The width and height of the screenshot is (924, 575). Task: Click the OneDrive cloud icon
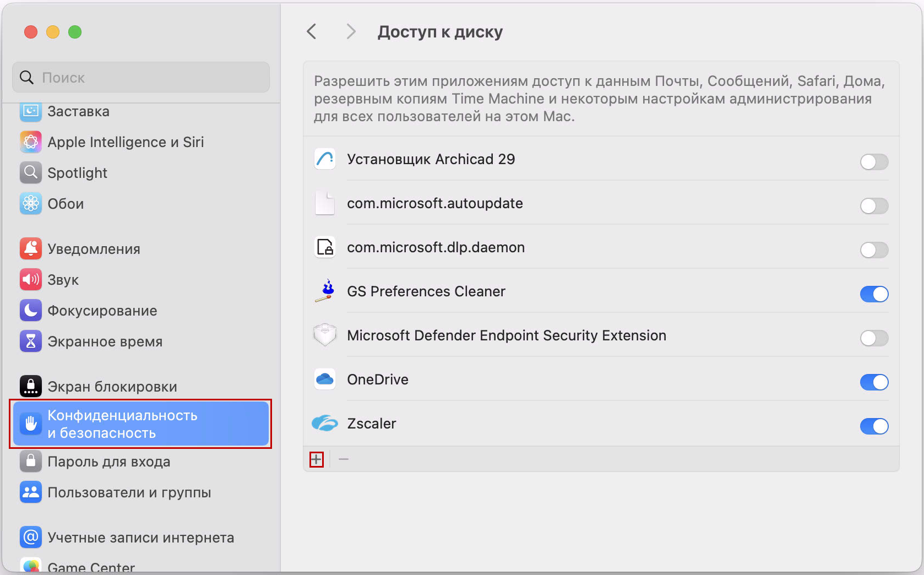click(325, 379)
